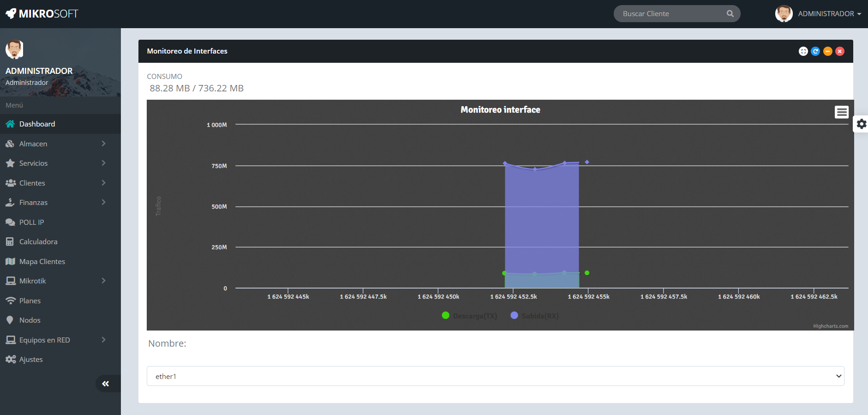The height and width of the screenshot is (415, 868).
Task: Click the consumption value 88.28 MB / 736.22 MB
Action: [x=197, y=88]
